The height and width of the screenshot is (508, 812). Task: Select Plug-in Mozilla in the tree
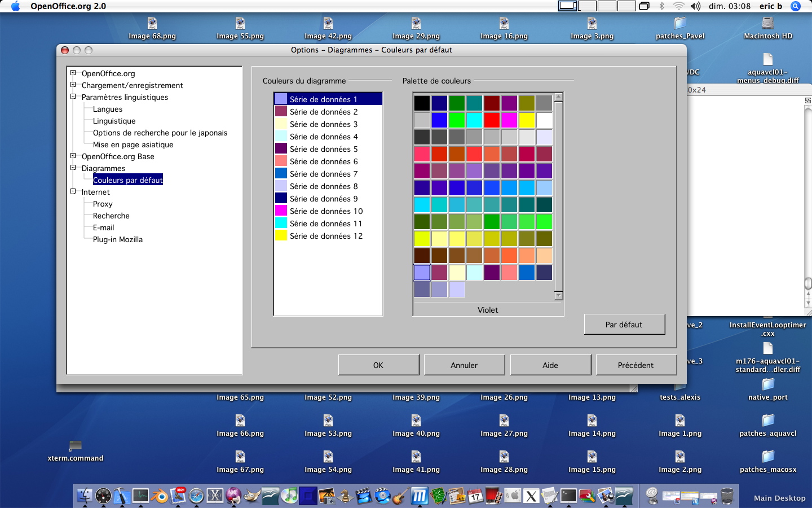pyautogui.click(x=118, y=239)
